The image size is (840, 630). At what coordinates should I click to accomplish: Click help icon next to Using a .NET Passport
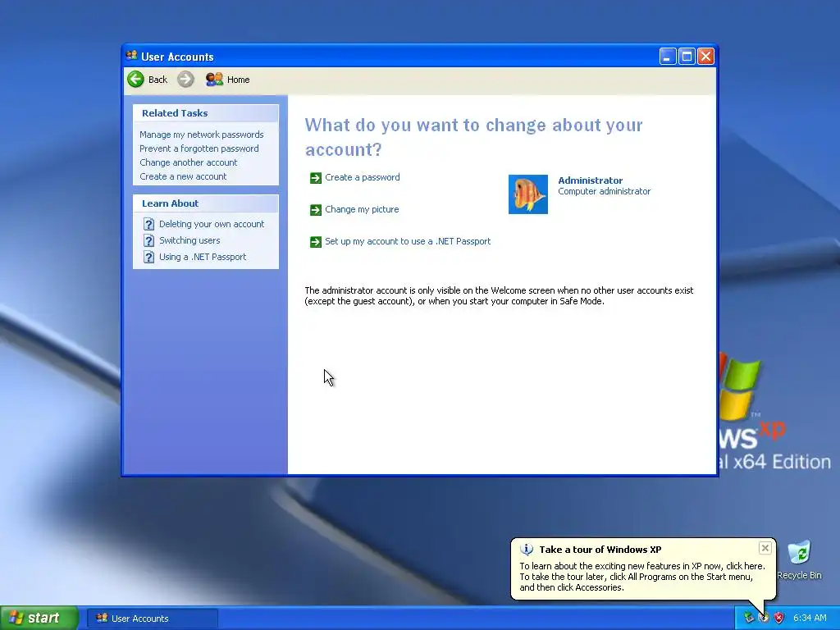point(149,257)
